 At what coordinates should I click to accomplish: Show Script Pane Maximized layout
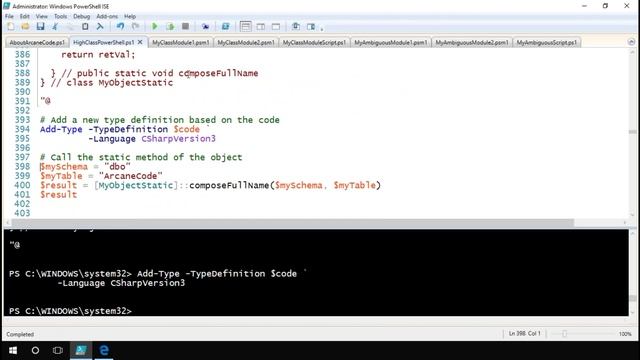pos(276,27)
